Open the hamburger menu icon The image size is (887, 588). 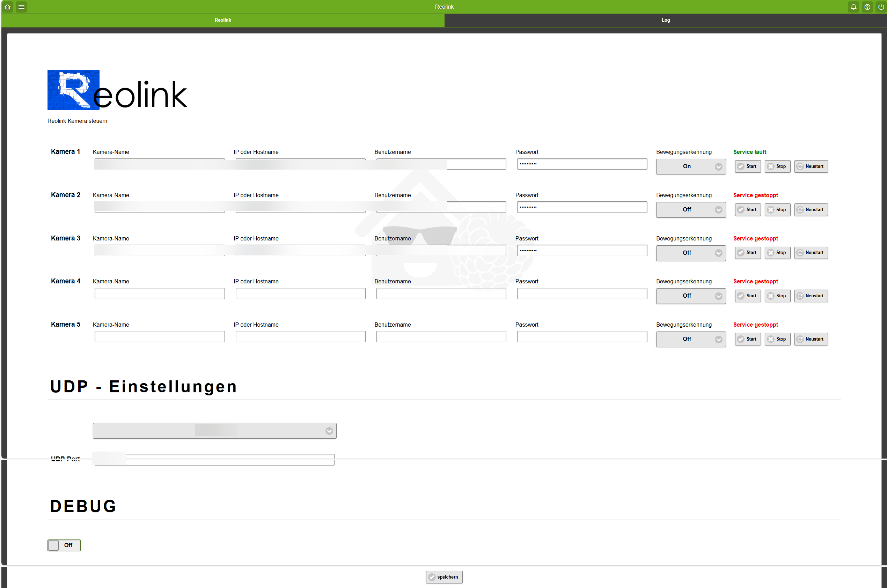pyautogui.click(x=21, y=7)
